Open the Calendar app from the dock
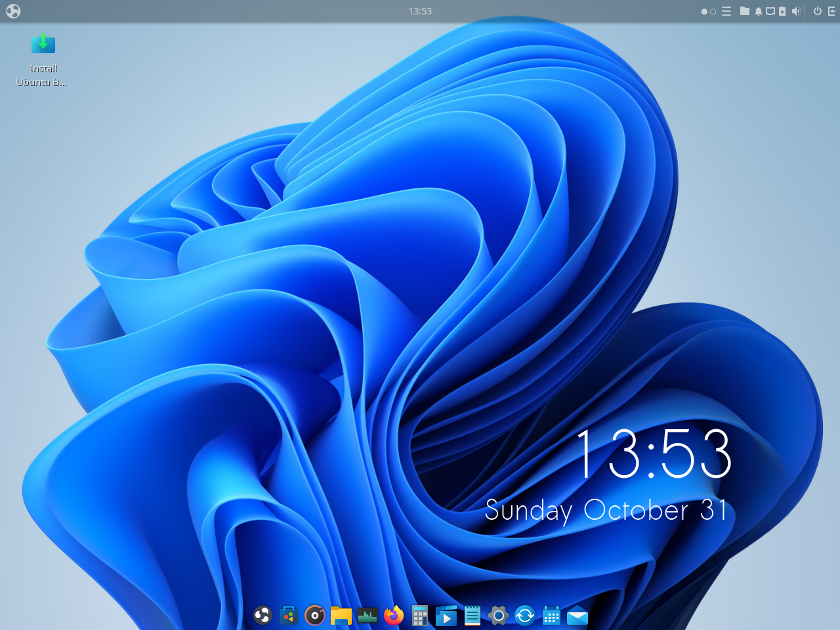This screenshot has height=630, width=840. point(551,616)
